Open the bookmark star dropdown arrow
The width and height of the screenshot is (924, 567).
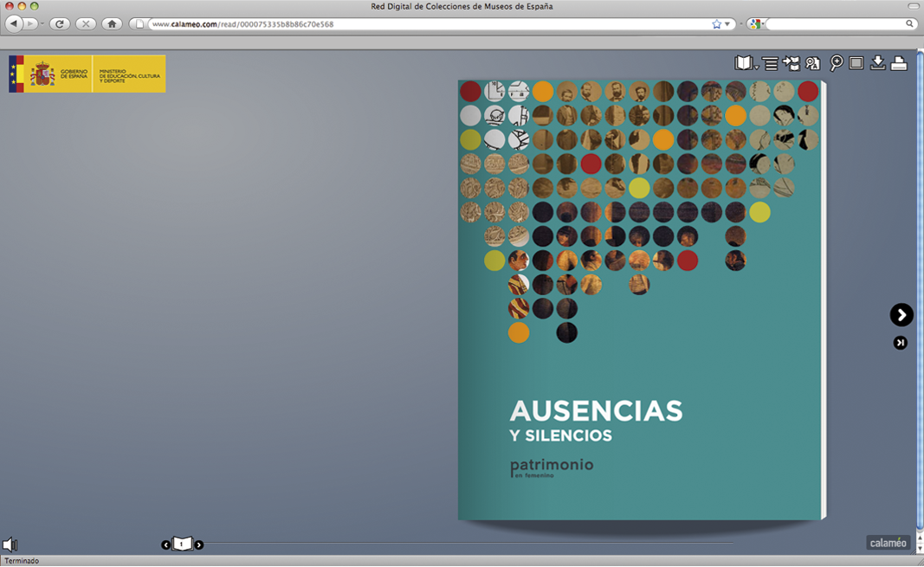coord(727,24)
